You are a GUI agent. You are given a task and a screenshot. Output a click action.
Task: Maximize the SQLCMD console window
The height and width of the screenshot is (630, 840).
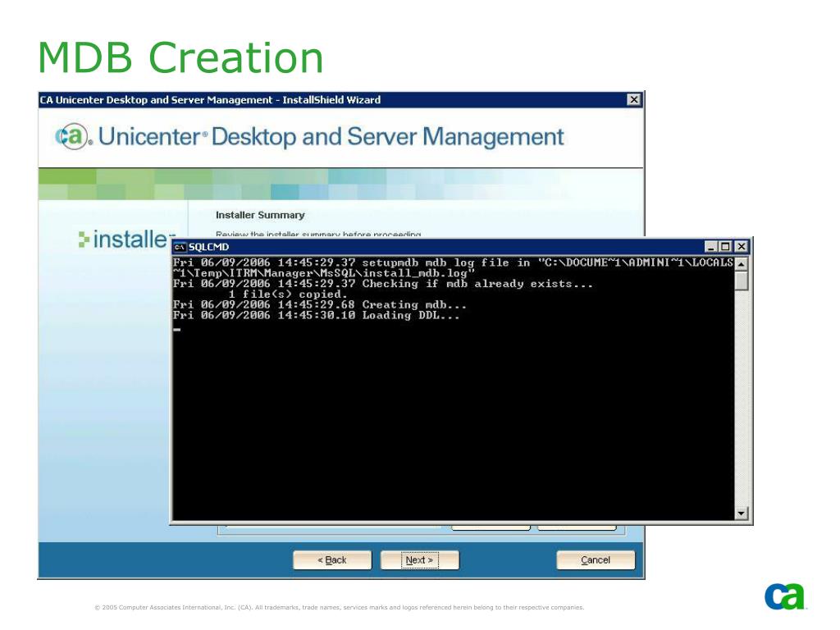[725, 246]
